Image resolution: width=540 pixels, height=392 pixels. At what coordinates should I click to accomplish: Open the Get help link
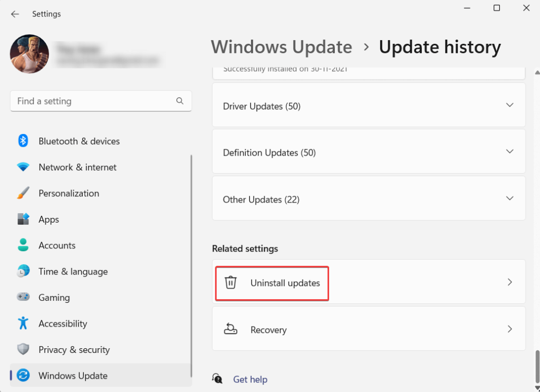250,379
